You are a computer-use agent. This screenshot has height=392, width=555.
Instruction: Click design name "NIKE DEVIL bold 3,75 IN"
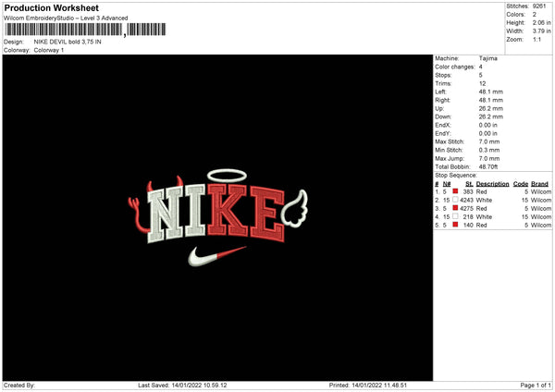[x=68, y=42]
